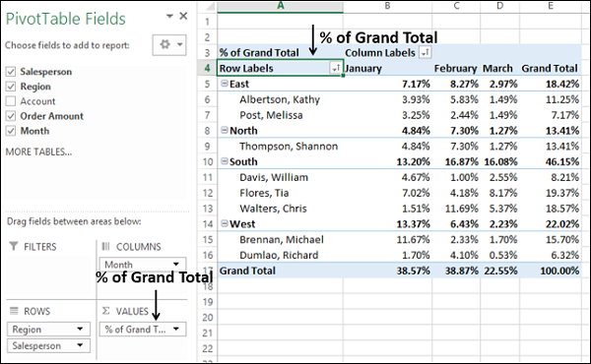Screen dimensions: 591x364
Task: Collapse the North region group
Action: pyautogui.click(x=225, y=130)
